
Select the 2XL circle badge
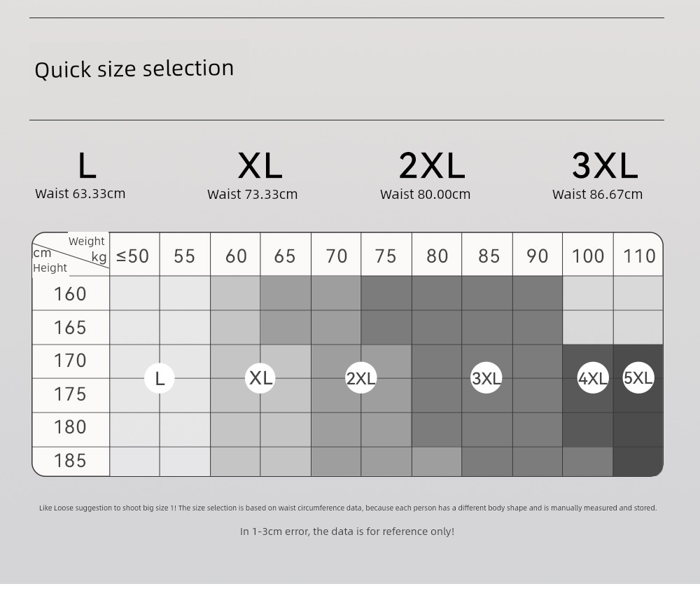(361, 378)
